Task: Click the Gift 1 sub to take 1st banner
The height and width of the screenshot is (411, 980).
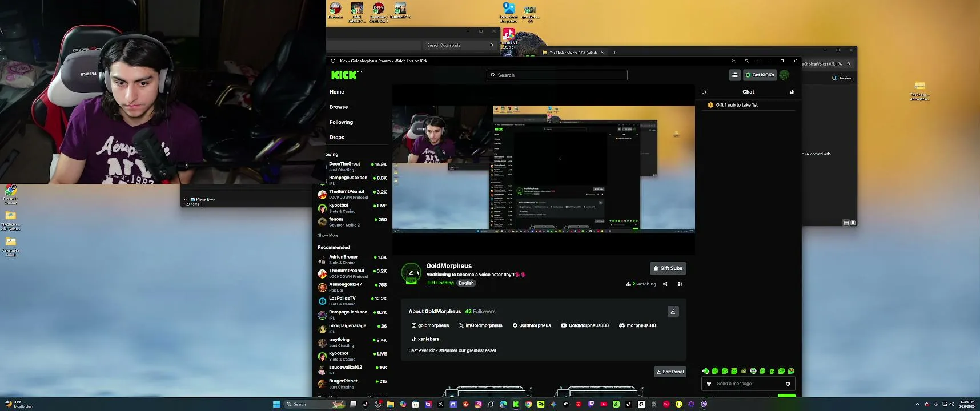Action: tap(748, 105)
